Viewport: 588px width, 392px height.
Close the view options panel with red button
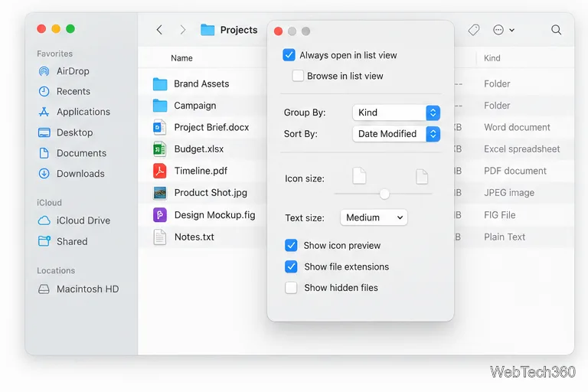[x=278, y=31]
